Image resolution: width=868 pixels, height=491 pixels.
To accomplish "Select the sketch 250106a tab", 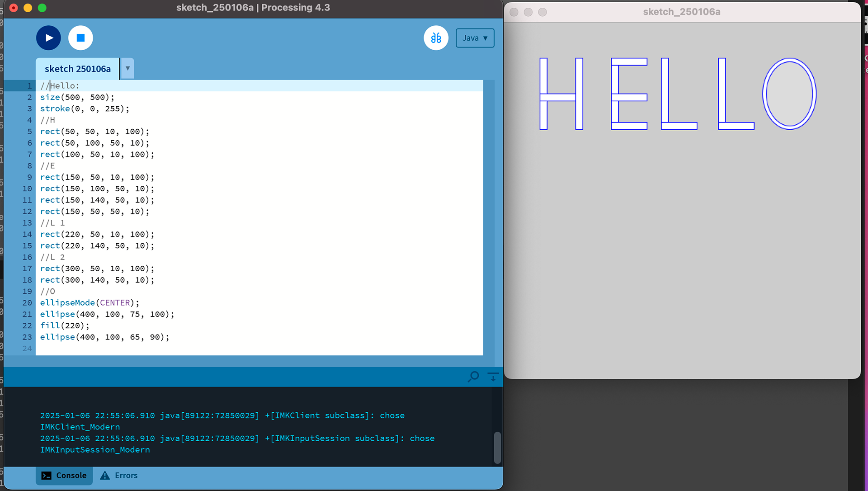I will pyautogui.click(x=77, y=69).
